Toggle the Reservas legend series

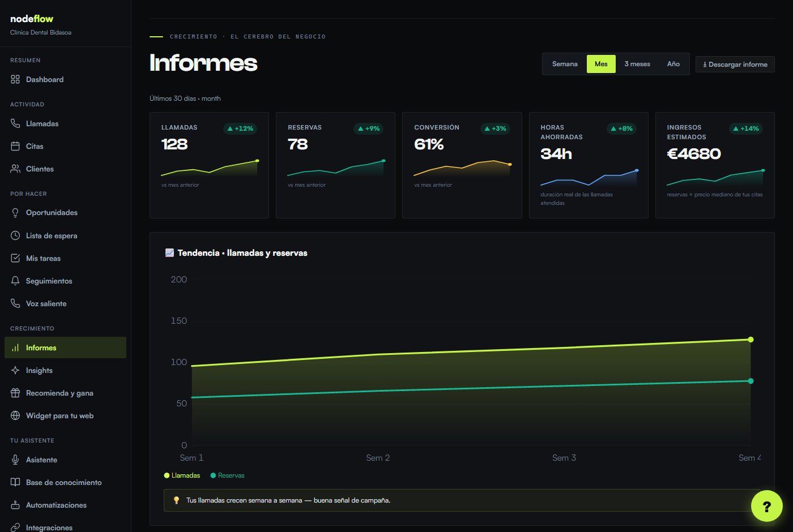[227, 475]
